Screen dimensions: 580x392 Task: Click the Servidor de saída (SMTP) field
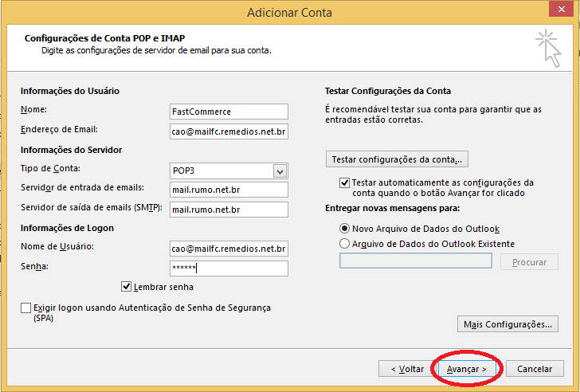click(229, 210)
